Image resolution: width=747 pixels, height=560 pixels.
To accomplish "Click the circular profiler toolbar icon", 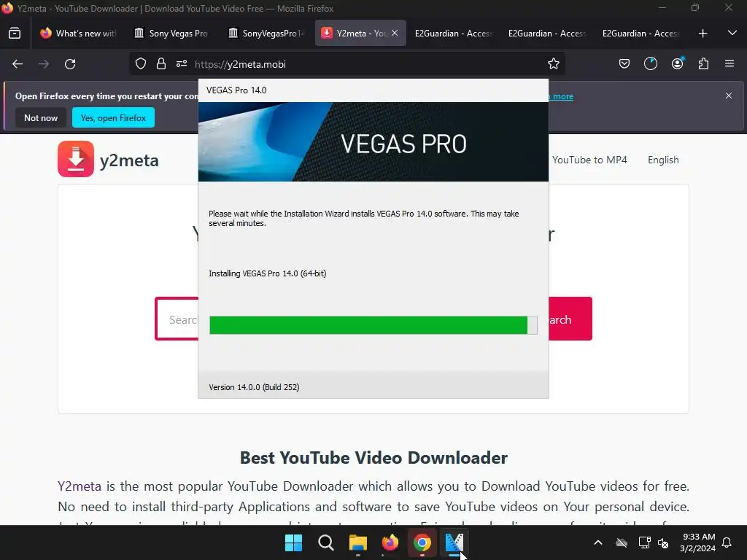I will click(x=650, y=64).
